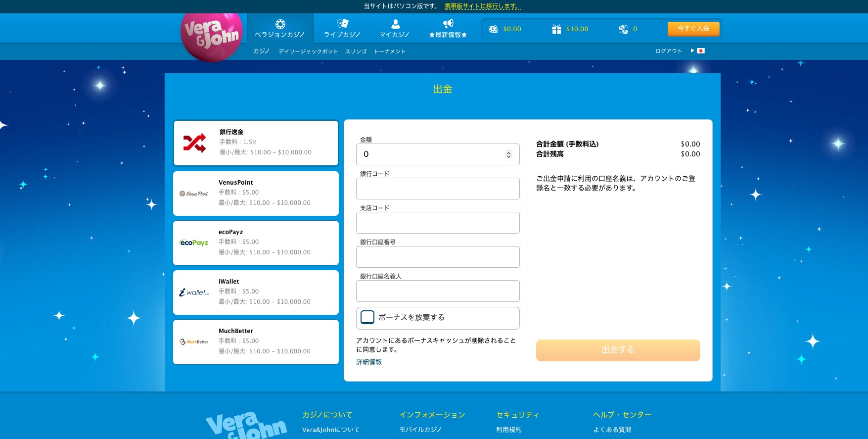Screen dimensions: 868x439
Task: Check the ボーナスを放棄する checkbox
Action: click(x=367, y=317)
